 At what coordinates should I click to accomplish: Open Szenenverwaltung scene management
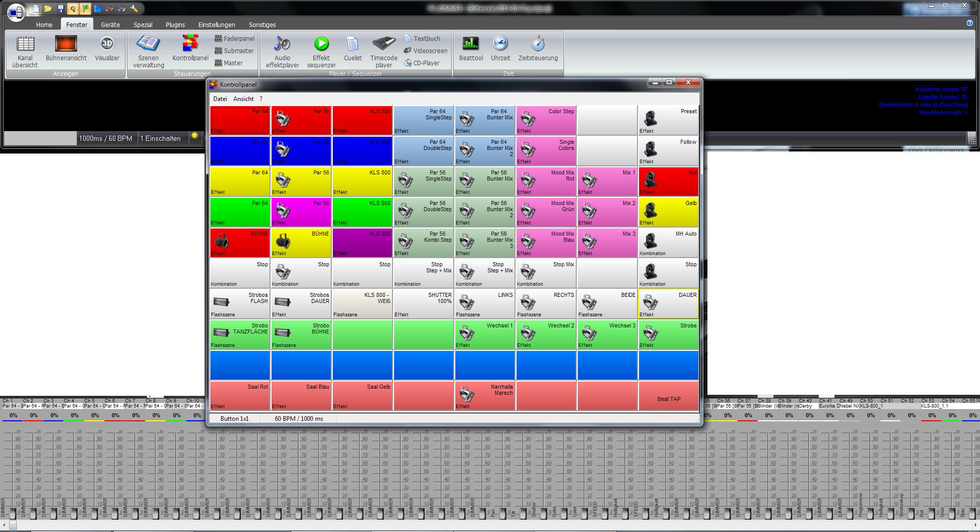coord(149,52)
